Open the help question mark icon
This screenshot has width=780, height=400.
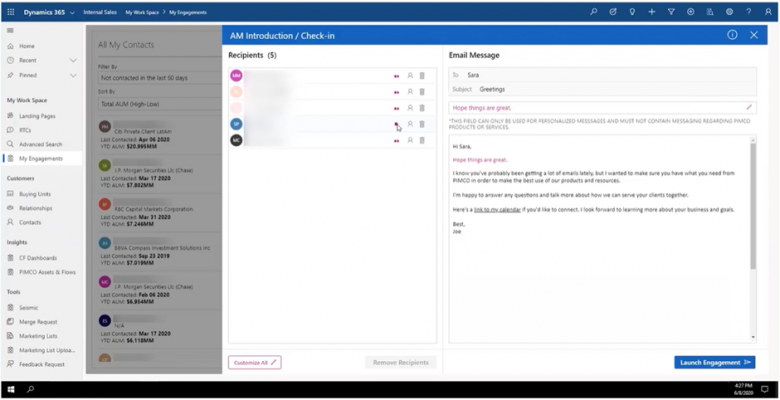748,12
